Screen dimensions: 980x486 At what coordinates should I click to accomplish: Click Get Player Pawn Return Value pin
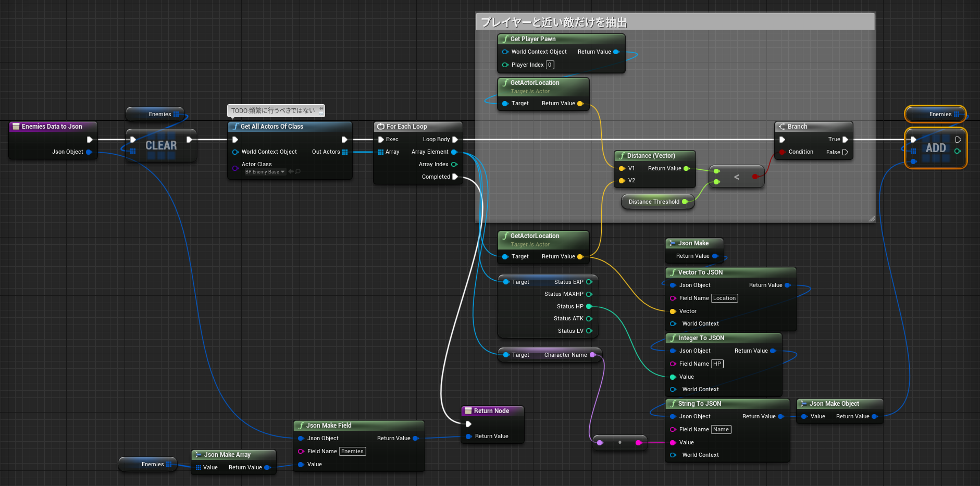[616, 52]
